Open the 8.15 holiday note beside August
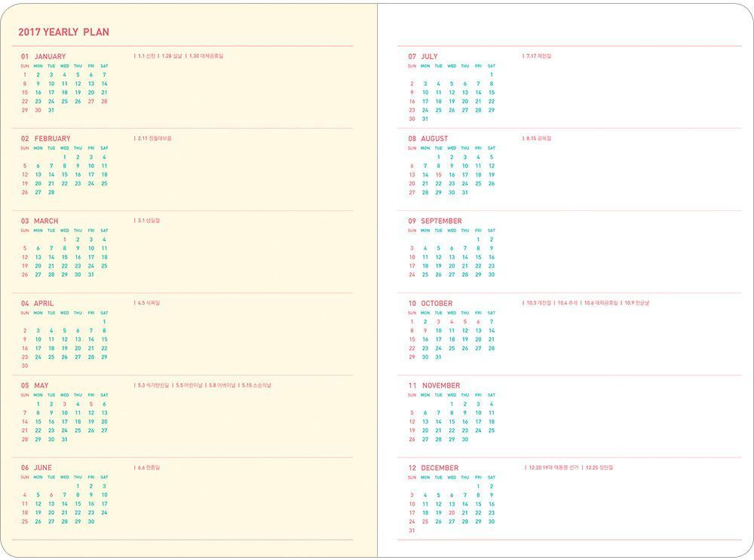The height and width of the screenshot is (560, 754). (x=538, y=139)
